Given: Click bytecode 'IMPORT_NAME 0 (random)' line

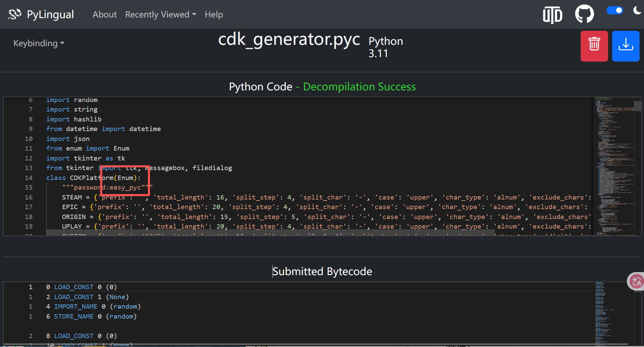Looking at the screenshot, I should coord(93,307).
